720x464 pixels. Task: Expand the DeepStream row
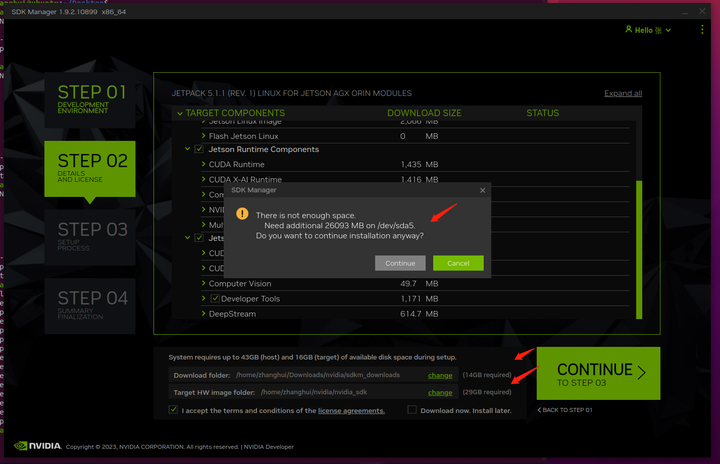pyautogui.click(x=203, y=313)
